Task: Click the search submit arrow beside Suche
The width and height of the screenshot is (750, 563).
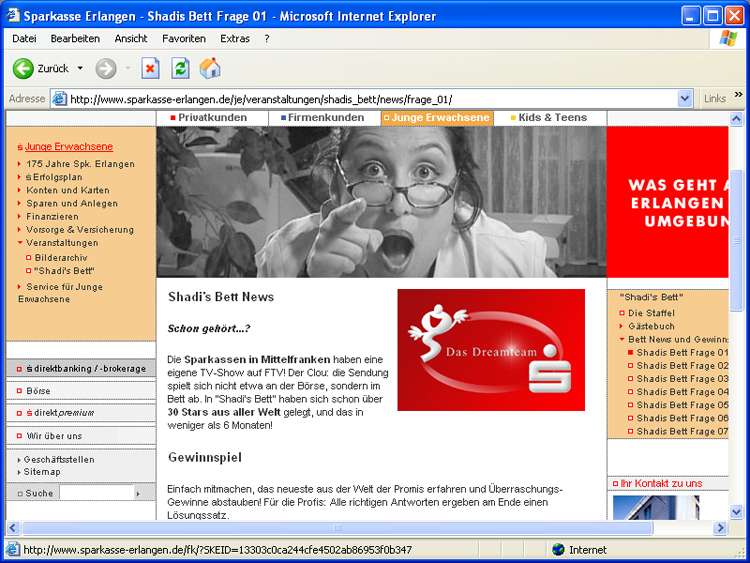Action: click(x=138, y=493)
